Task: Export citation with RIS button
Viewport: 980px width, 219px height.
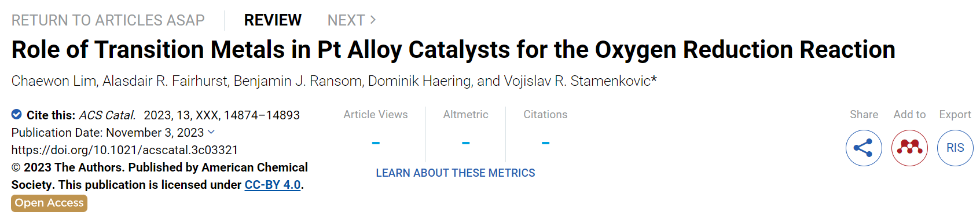Action: pyautogui.click(x=955, y=148)
